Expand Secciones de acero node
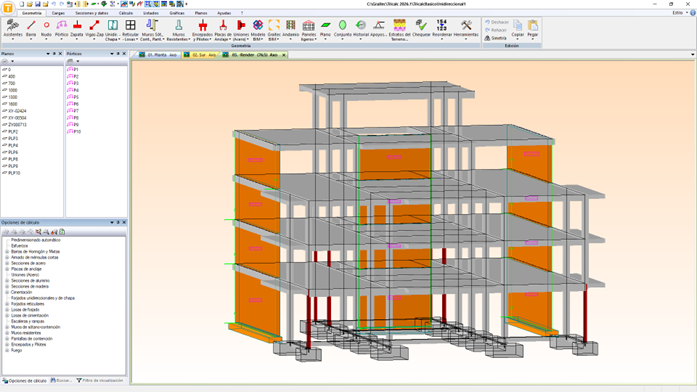The width and height of the screenshot is (697, 392). 7,263
